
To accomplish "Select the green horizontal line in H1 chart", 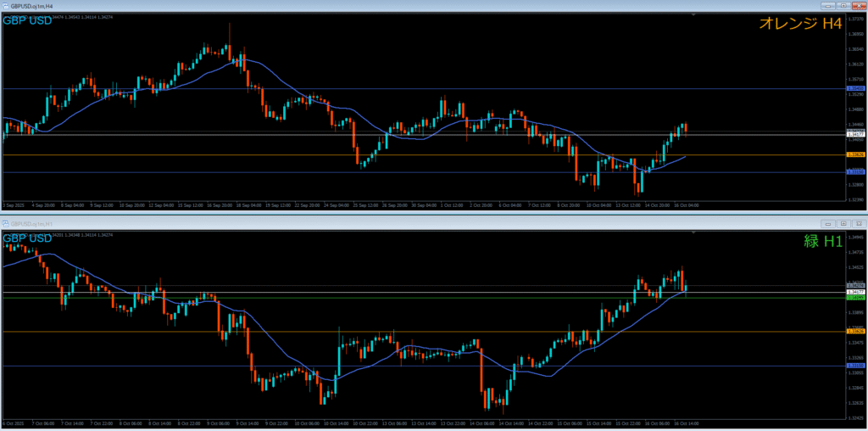I will point(424,298).
